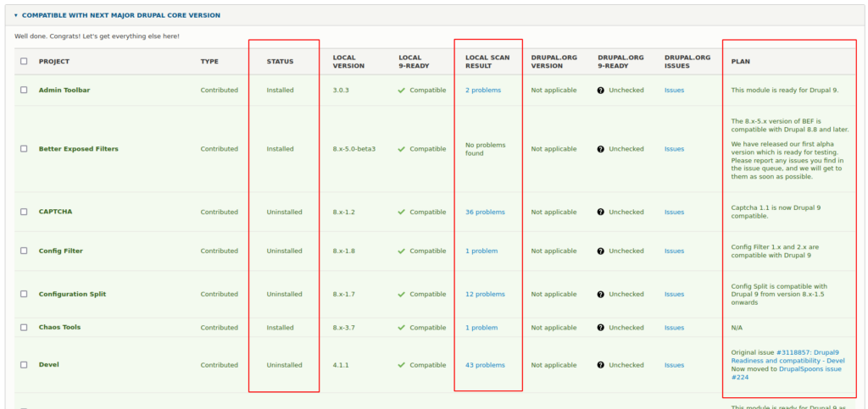Viewport: 868px width, 409px height.
Task: Click the green checkmark in Admin Toolbar row
Action: (401, 90)
